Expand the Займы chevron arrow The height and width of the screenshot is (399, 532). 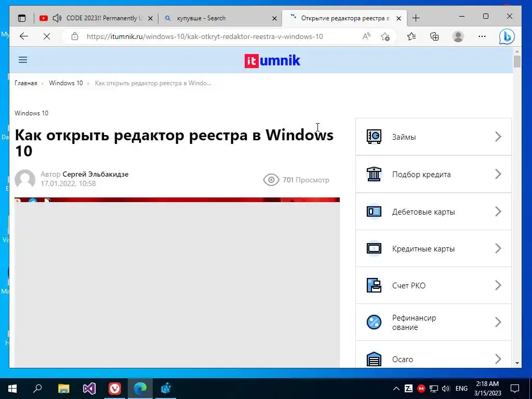coord(498,137)
